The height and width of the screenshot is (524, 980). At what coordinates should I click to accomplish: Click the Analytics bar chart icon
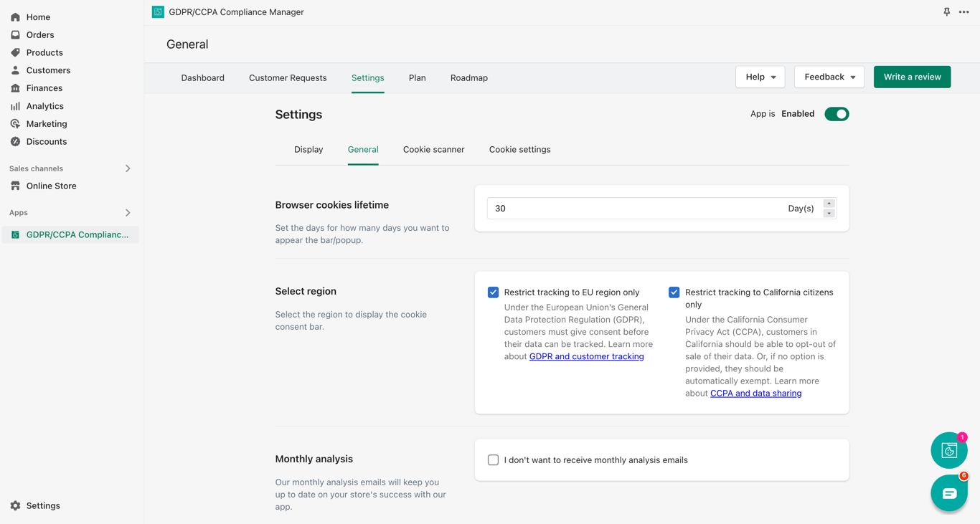click(x=15, y=106)
